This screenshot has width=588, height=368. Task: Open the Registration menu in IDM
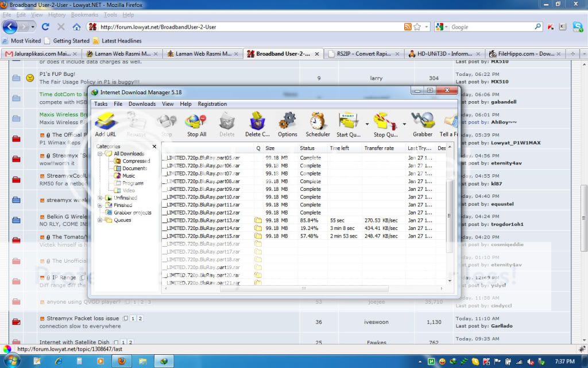point(212,104)
